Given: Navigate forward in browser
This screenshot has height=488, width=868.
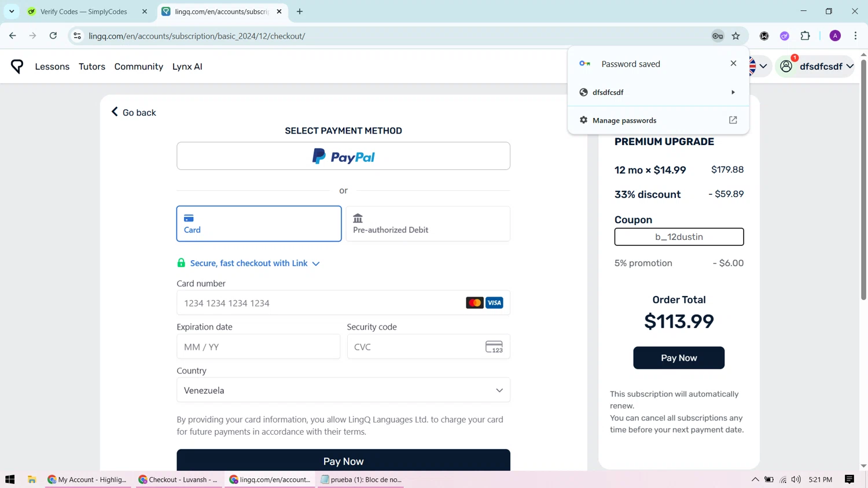Looking at the screenshot, I should [33, 36].
